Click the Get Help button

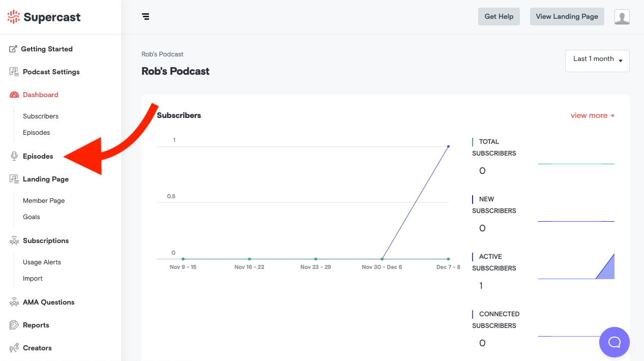(499, 16)
